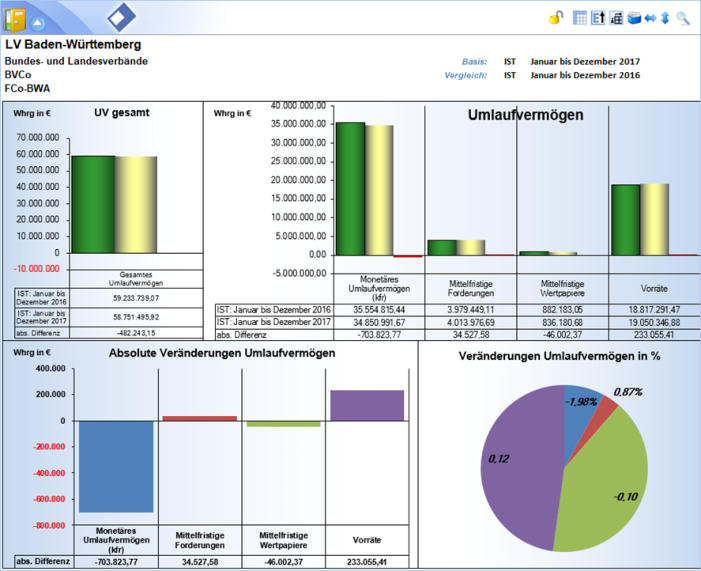
Task: Click the 'Basis:' period label
Action: coord(475,61)
